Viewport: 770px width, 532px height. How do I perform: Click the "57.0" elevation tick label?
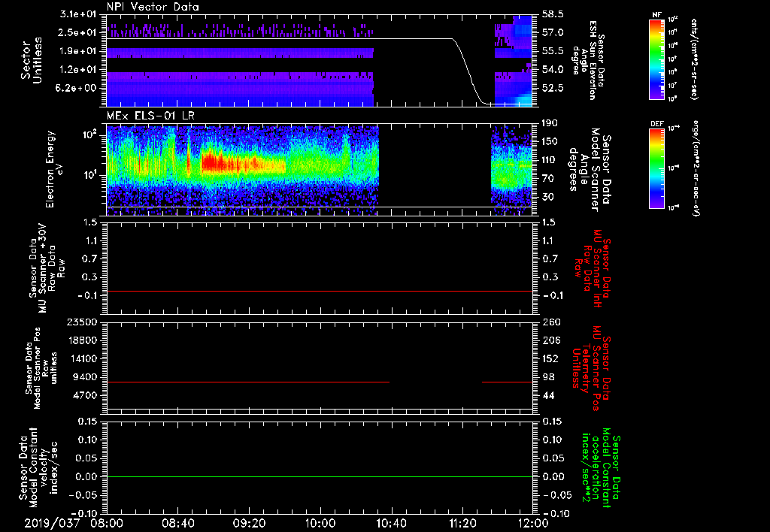point(553,33)
